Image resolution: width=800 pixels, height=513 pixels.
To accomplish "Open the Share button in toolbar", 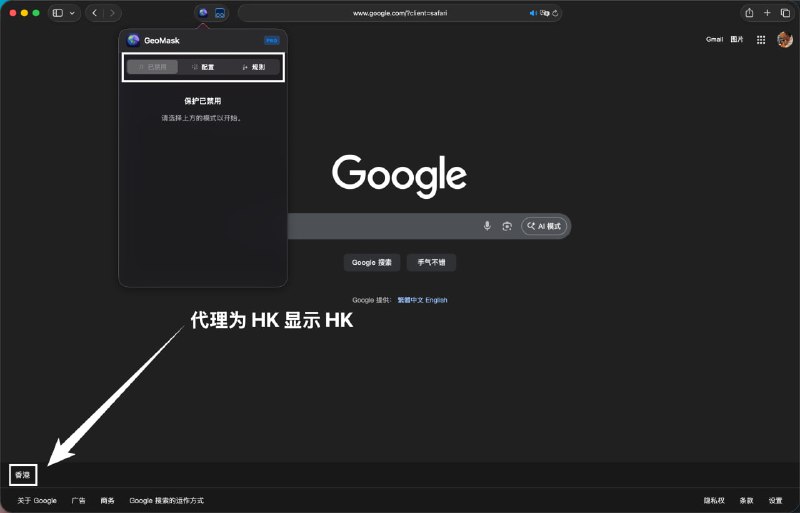I will tap(749, 13).
